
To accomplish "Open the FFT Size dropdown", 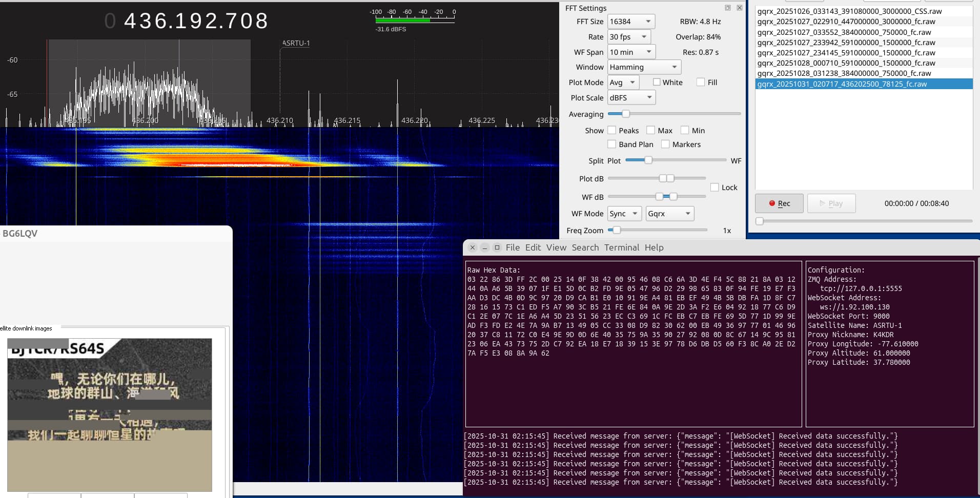I will (x=631, y=22).
